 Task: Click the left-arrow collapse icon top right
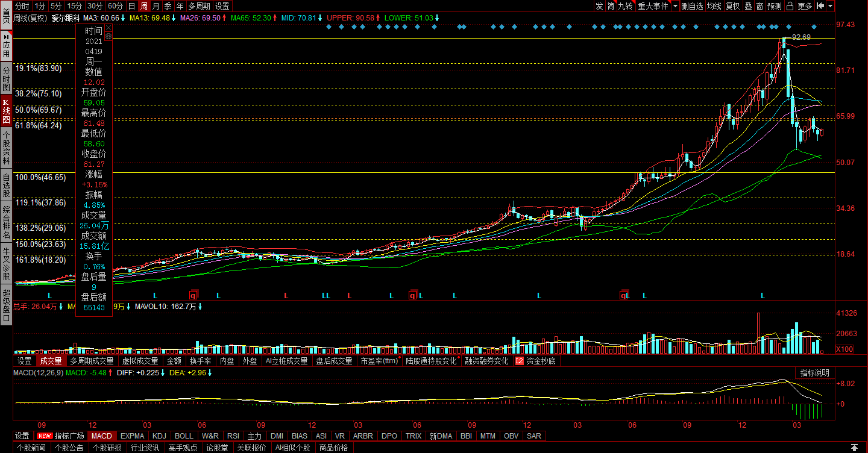coord(820,6)
